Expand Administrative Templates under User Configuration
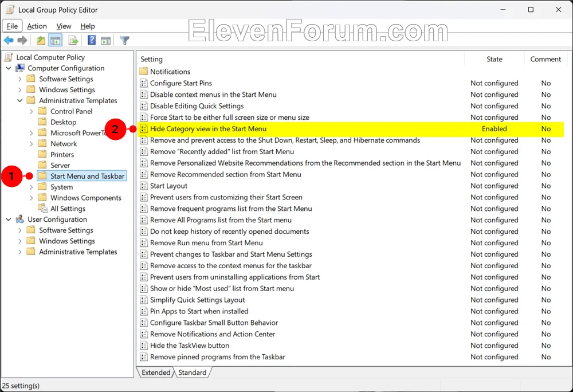 tap(19, 252)
